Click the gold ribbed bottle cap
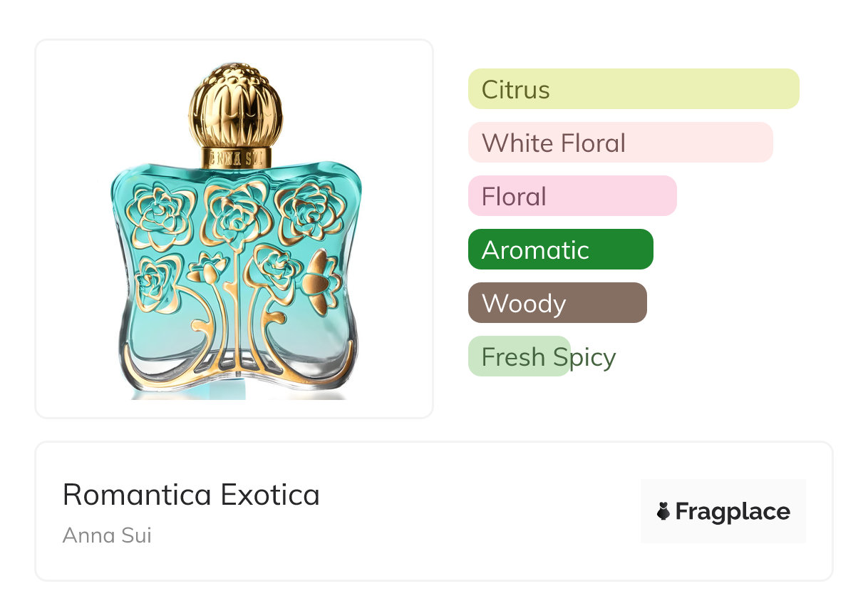This screenshot has height=616, width=868. (236, 106)
